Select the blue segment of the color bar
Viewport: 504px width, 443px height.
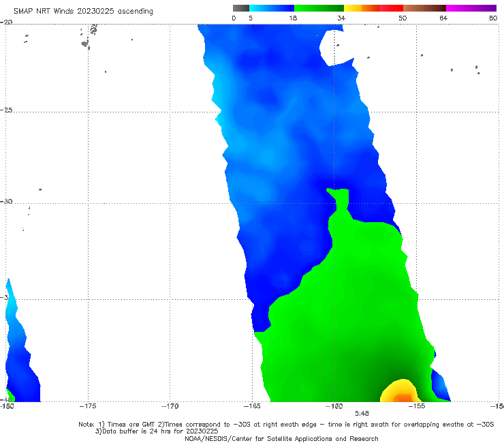click(x=272, y=8)
